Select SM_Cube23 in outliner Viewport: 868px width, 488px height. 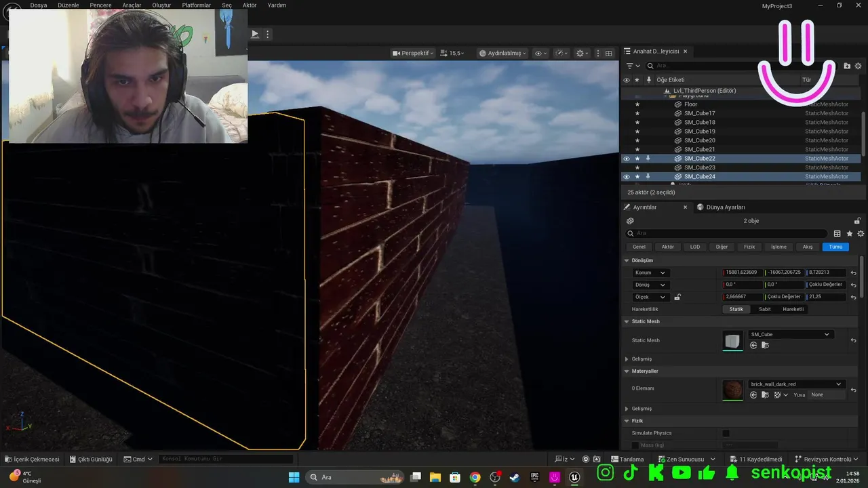pyautogui.click(x=699, y=167)
